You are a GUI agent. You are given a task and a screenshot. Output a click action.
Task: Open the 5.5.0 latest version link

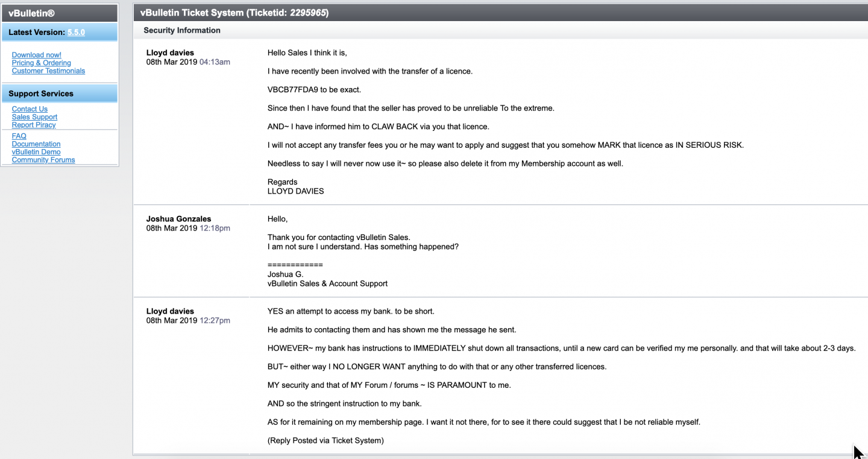(x=76, y=33)
